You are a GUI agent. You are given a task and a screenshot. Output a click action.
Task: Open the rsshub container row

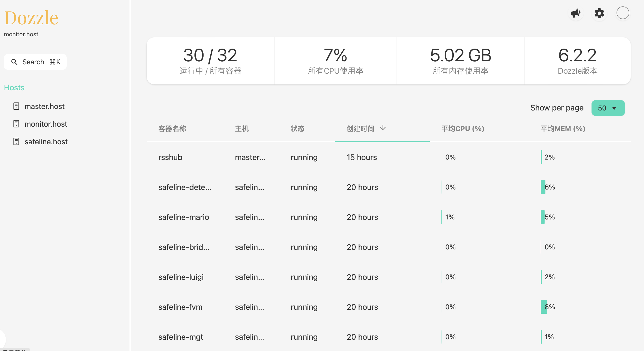tap(170, 157)
